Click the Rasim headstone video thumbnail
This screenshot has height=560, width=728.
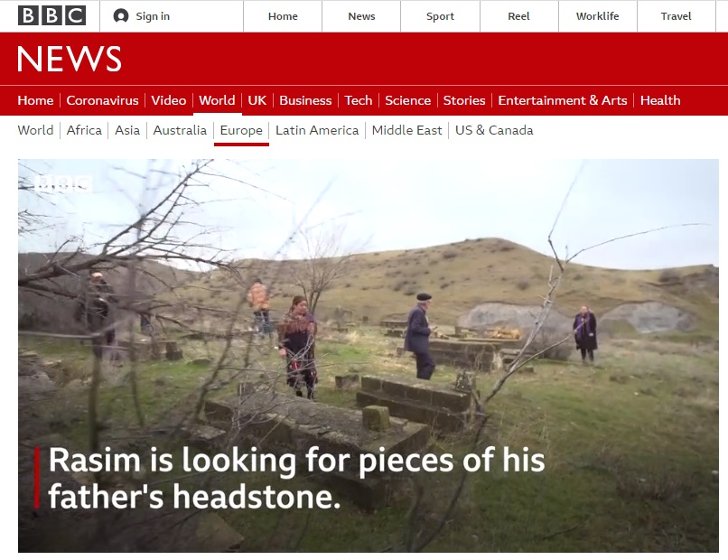point(369,356)
